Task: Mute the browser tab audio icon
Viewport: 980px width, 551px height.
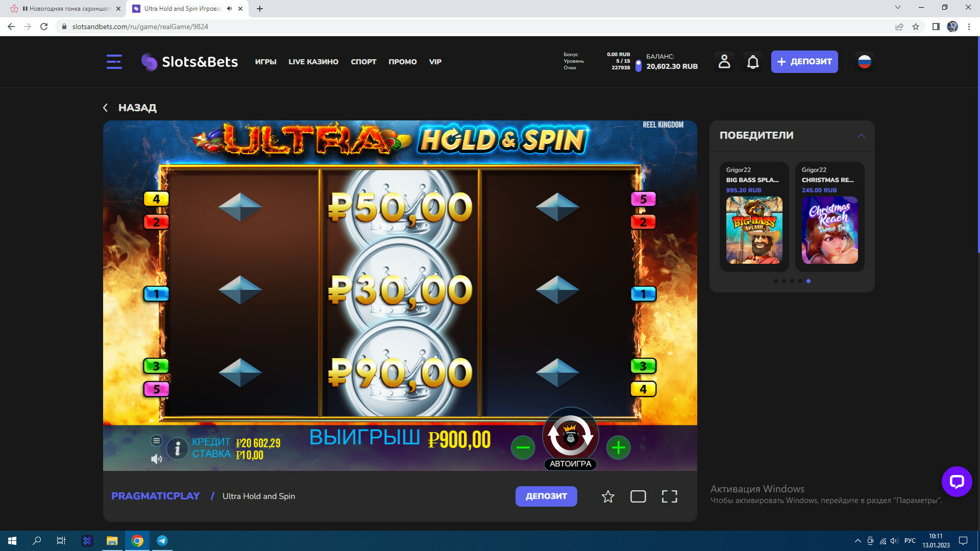Action: (229, 9)
